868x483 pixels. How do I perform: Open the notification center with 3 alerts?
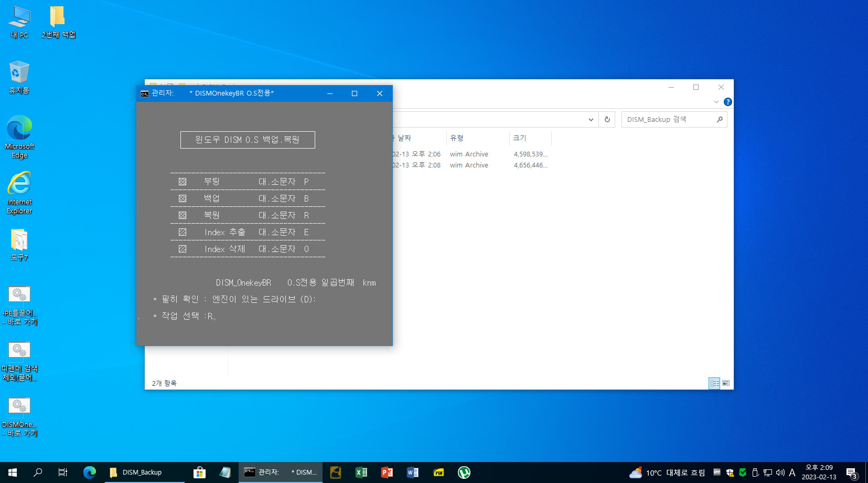pyautogui.click(x=852, y=472)
